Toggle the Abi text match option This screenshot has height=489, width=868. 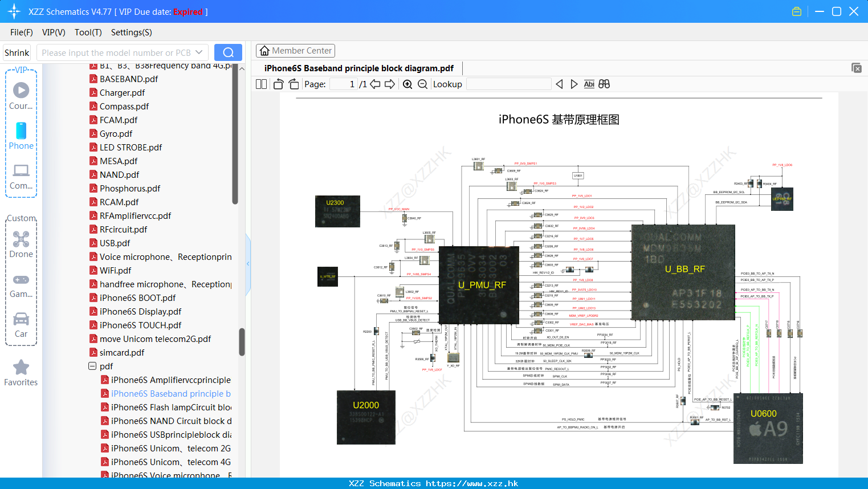tap(589, 84)
